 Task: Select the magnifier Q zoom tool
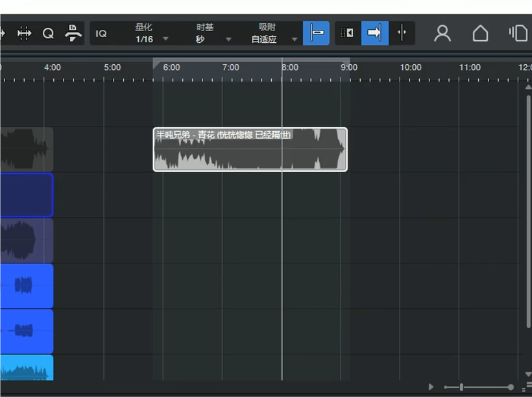coord(48,33)
